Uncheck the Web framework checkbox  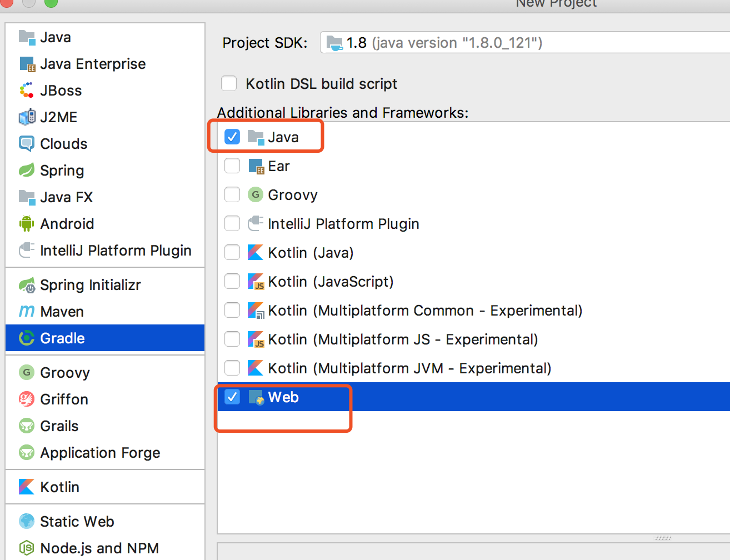pos(232,397)
